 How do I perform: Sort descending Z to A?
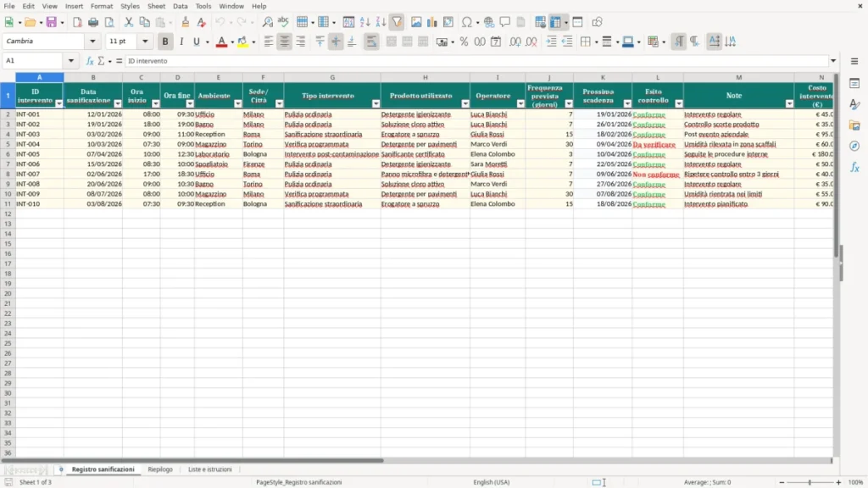tap(381, 22)
